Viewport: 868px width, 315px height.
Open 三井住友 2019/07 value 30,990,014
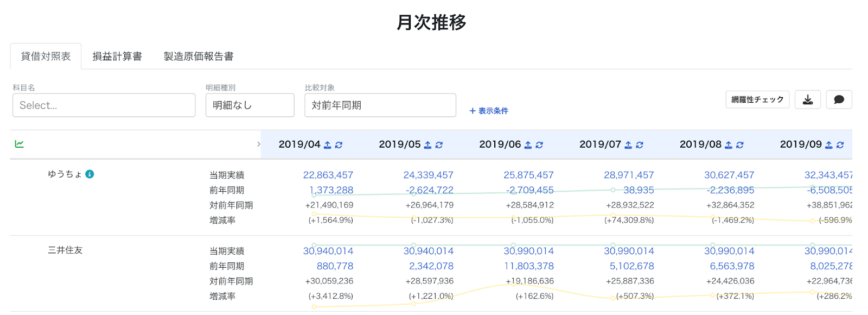tap(629, 251)
